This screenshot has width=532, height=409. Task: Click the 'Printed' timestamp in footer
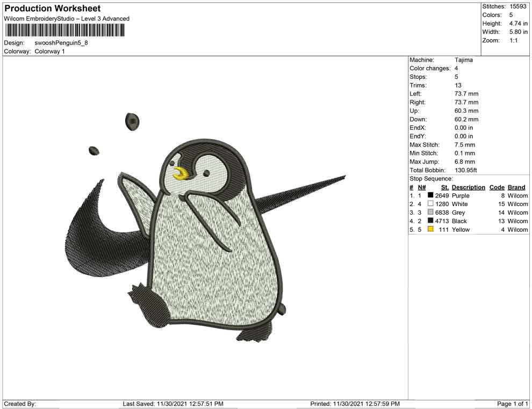[355, 404]
